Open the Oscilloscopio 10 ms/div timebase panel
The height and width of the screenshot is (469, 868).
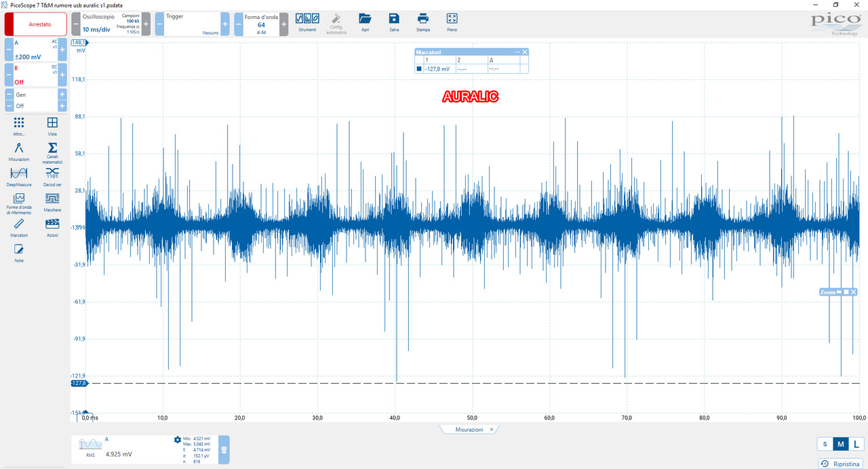[x=111, y=24]
